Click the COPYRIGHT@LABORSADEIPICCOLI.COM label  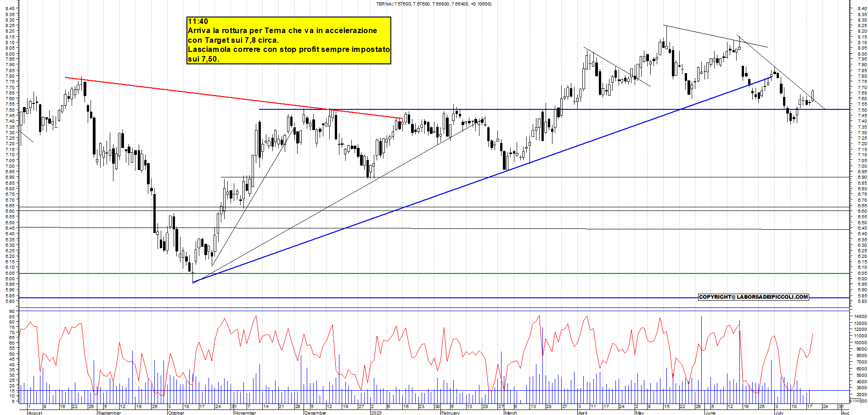[x=753, y=297]
